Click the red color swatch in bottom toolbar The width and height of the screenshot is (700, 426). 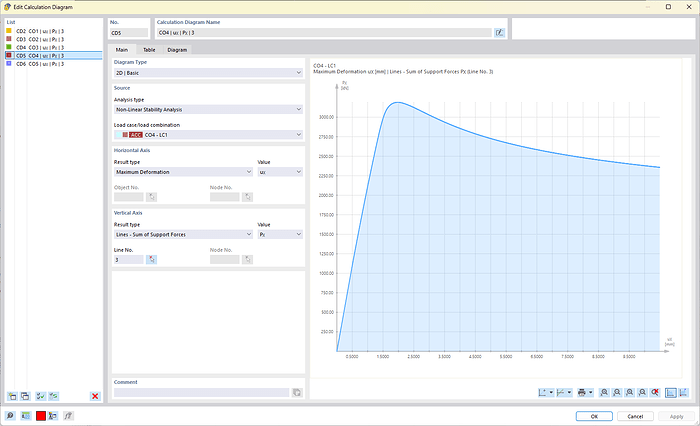point(40,415)
